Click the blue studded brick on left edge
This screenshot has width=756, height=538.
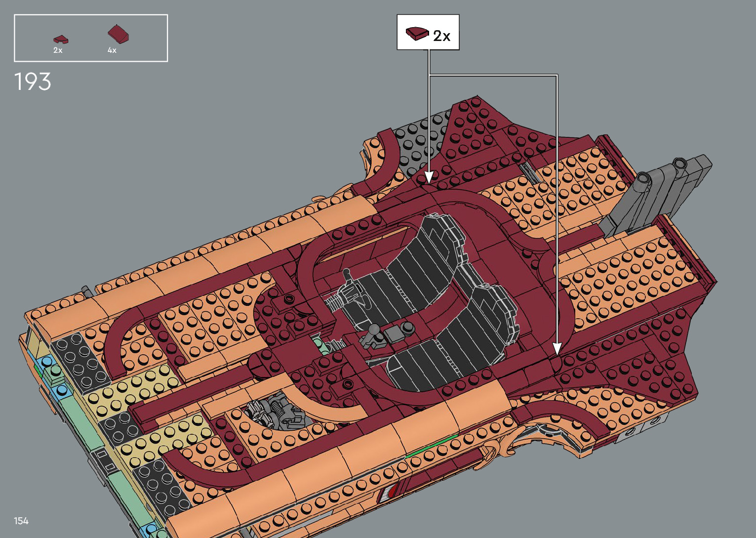tap(48, 363)
